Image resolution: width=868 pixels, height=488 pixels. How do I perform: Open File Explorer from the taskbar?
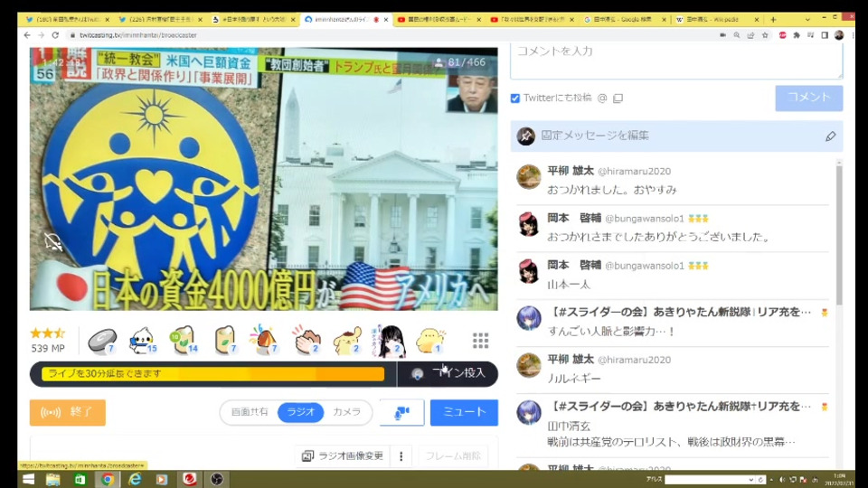pos(53,479)
